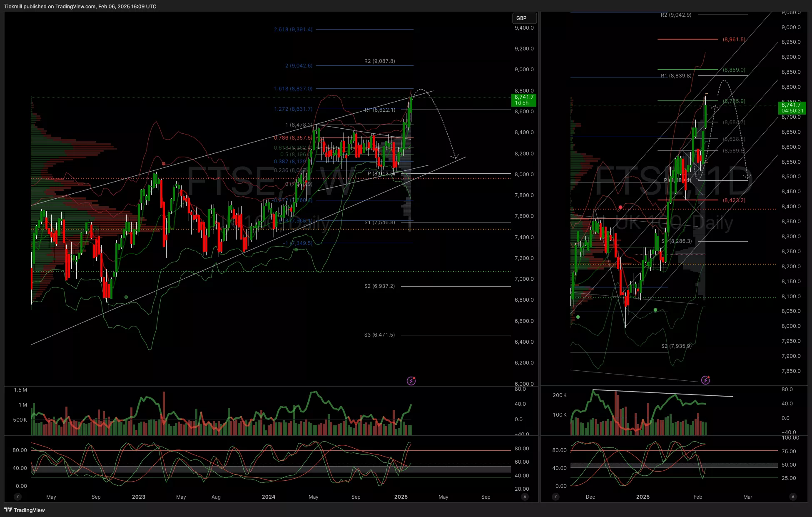Select the 2024 label on time axis

pos(269,497)
